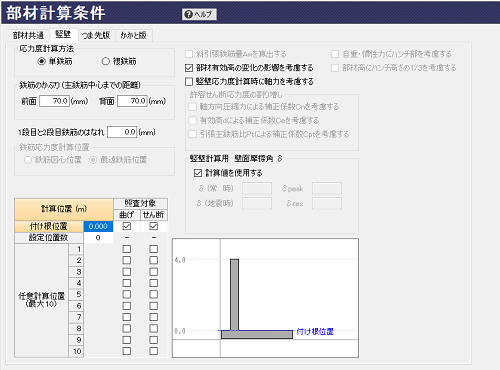Check 曲げ box in row 2

click(x=127, y=260)
